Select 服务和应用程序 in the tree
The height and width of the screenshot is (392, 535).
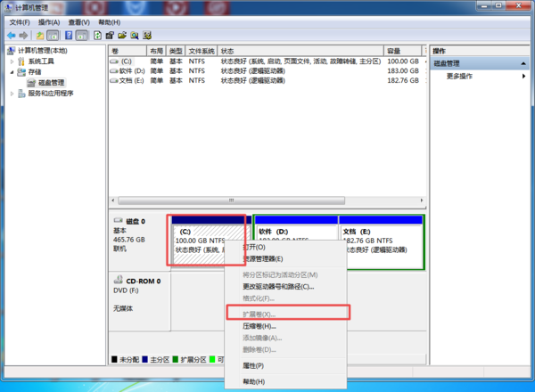[x=51, y=93]
